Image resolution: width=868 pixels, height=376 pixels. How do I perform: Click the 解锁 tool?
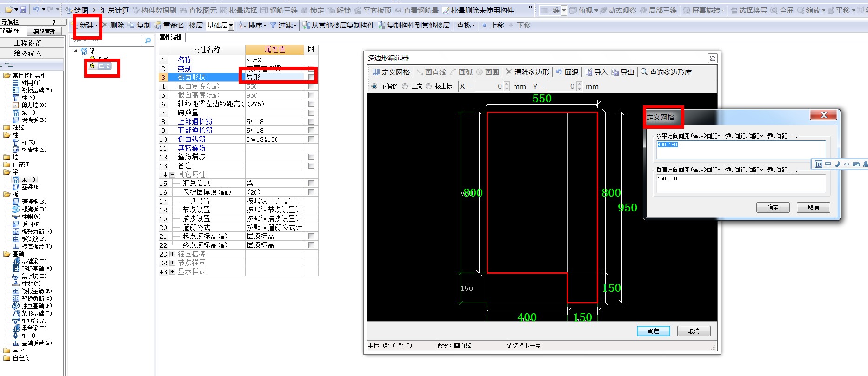click(339, 10)
